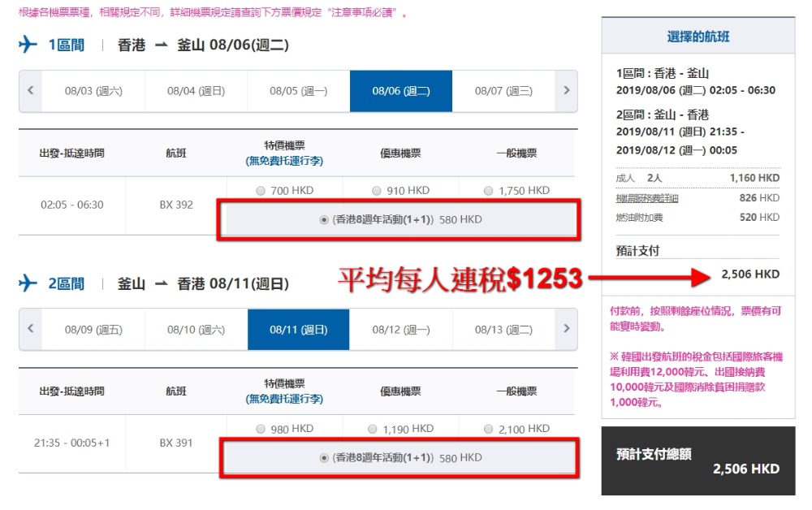
Task: Switch outbound date to 08/07 (週三)
Action: coord(503,91)
